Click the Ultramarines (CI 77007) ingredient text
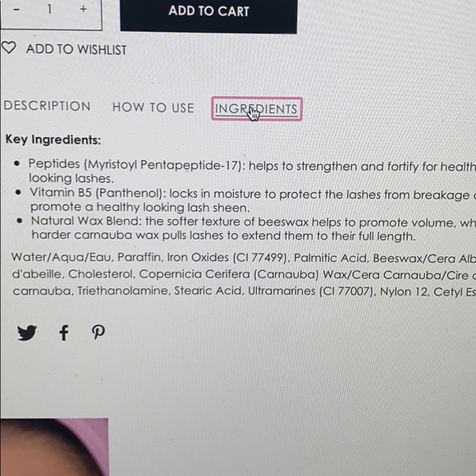The height and width of the screenshot is (476, 476). (312, 291)
